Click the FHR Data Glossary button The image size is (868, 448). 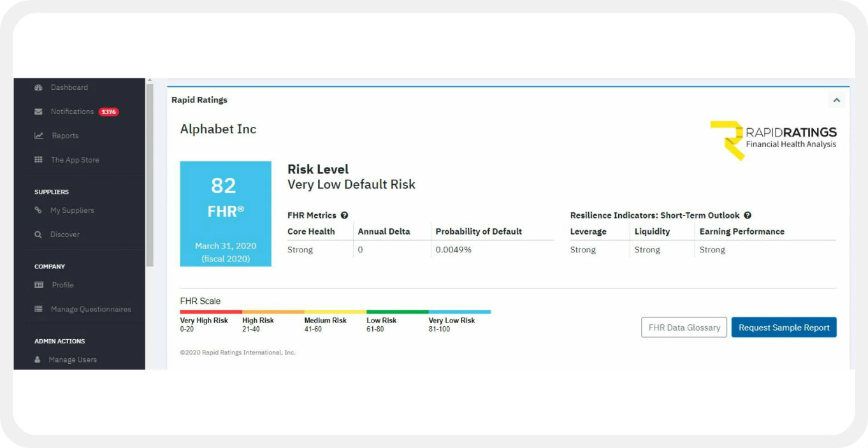click(684, 328)
